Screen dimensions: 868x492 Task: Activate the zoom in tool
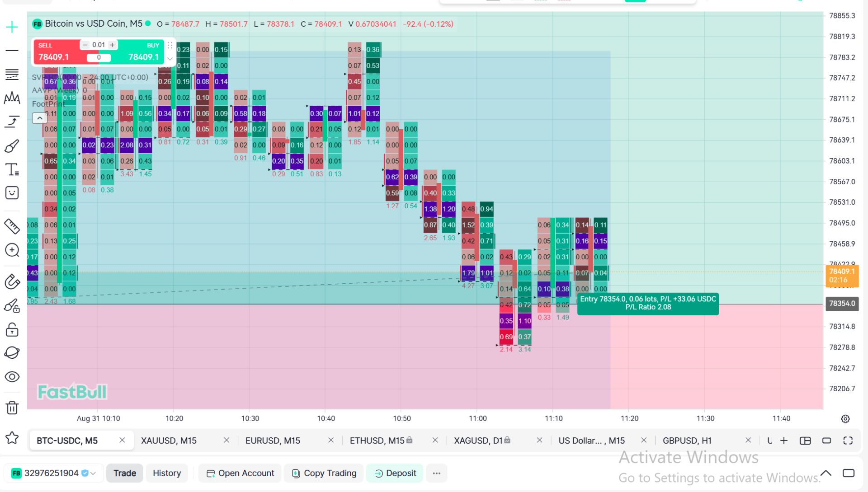tap(12, 250)
